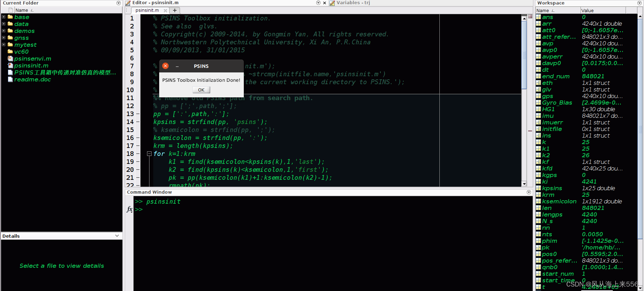The image size is (644, 291).
Task: Select psinsenvi.m file icon
Action: 10,58
